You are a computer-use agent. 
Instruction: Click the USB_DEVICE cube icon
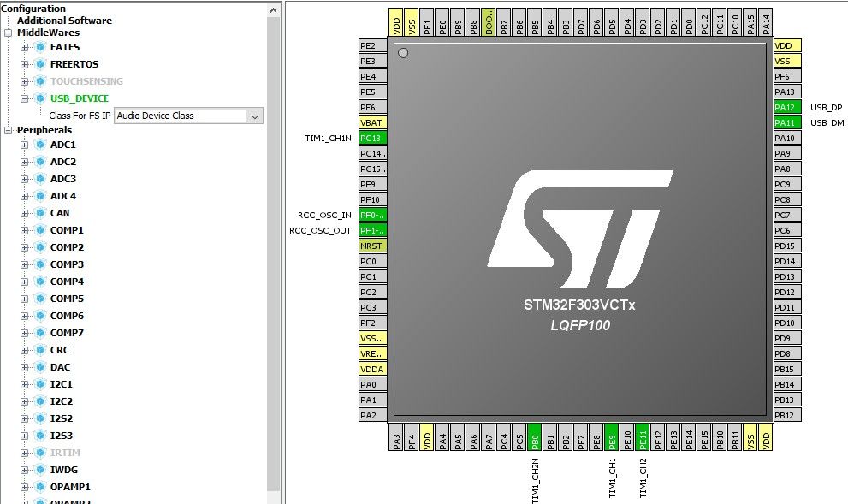(x=40, y=98)
